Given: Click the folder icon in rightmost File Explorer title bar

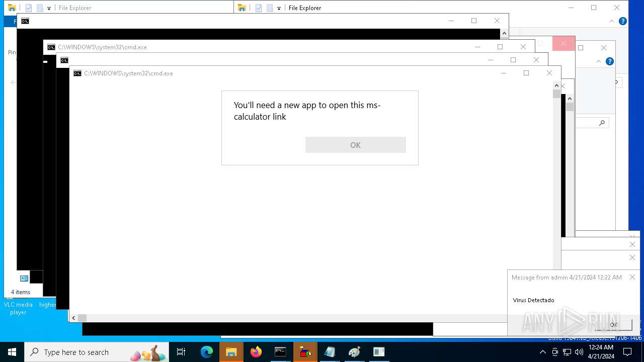Looking at the screenshot, I should 242,8.
